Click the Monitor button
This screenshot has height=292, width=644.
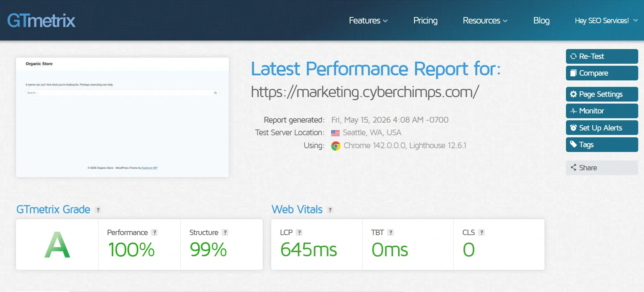pos(602,111)
